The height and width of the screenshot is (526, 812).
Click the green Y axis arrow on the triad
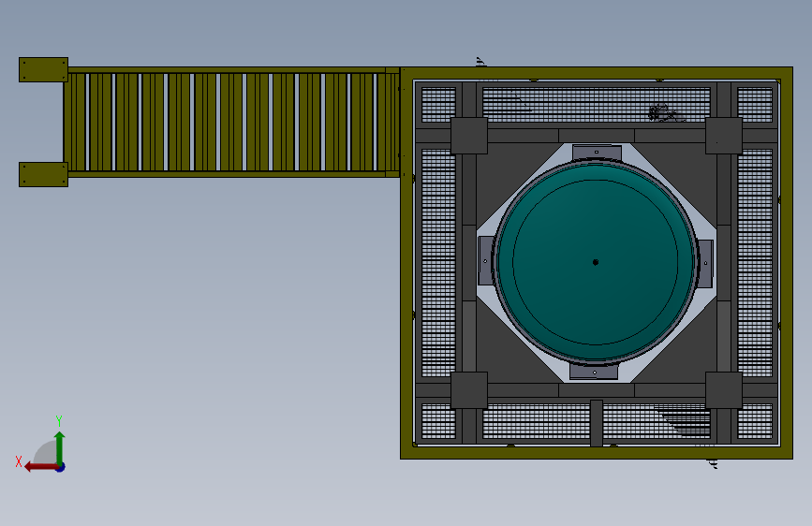[x=60, y=447]
